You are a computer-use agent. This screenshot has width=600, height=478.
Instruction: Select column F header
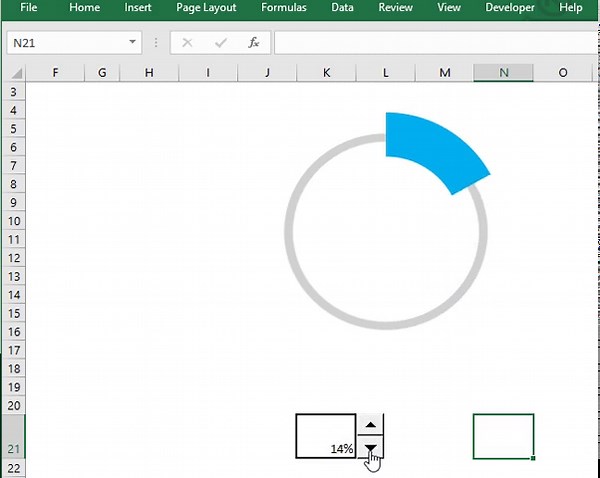point(55,73)
